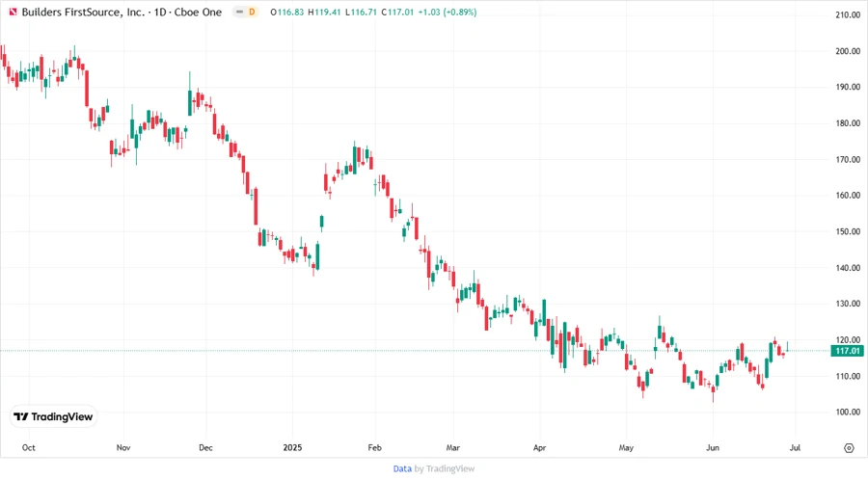Viewport: 868px width, 480px height.
Task: Click the Cboe One exchange label
Action: tap(198, 12)
